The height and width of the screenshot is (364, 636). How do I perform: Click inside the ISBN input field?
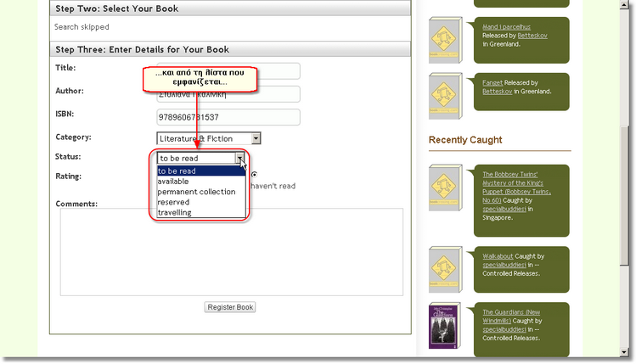pyautogui.click(x=228, y=117)
